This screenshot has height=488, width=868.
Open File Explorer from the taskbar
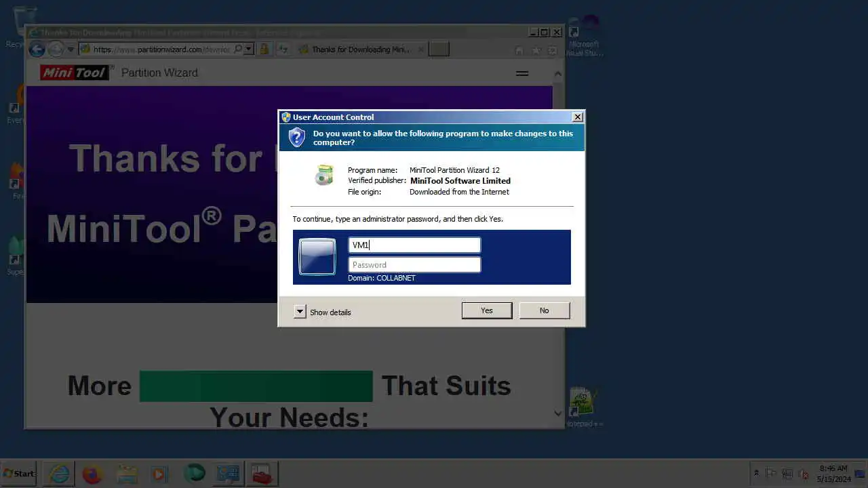click(127, 474)
